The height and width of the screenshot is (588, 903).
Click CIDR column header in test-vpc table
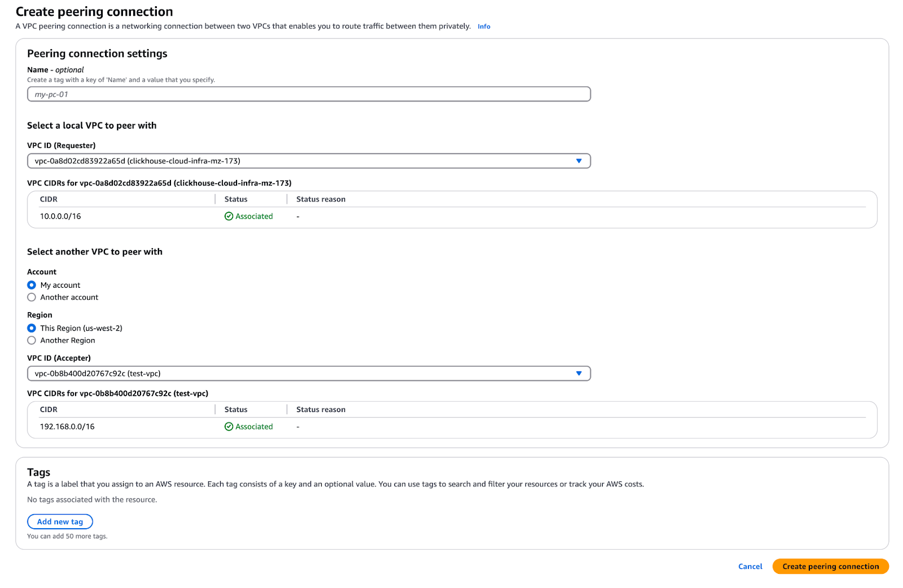pos(49,410)
